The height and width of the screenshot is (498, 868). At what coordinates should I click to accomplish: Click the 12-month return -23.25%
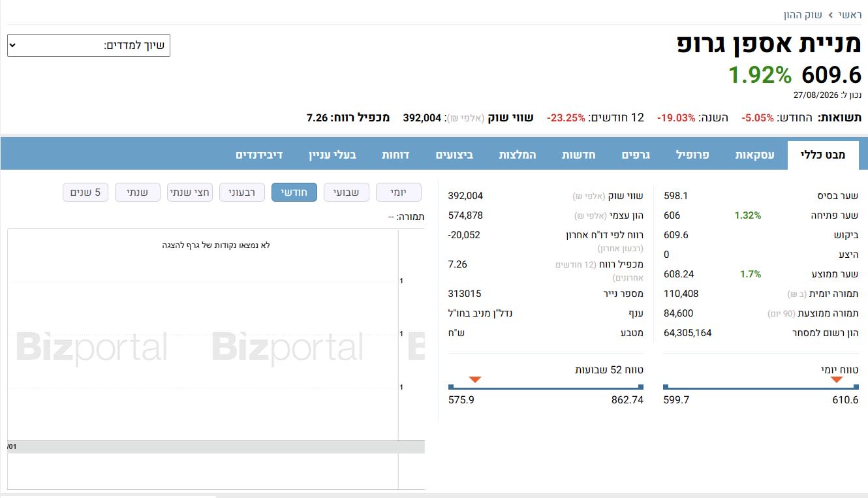[x=566, y=118]
